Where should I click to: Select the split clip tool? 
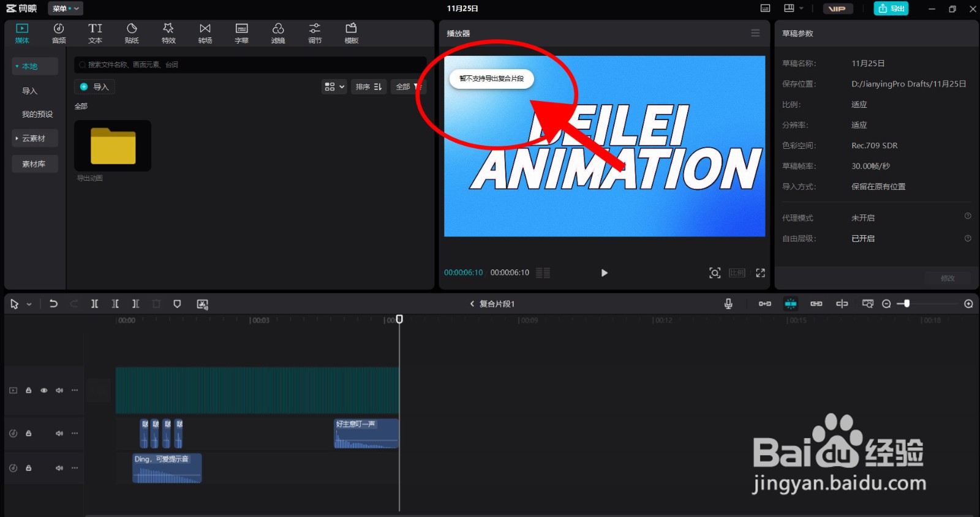[95, 304]
